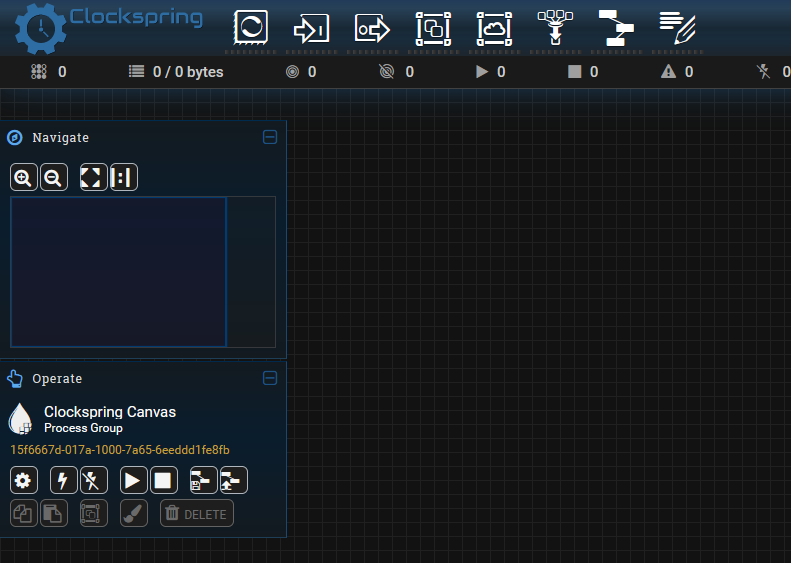Disable components with crossed lightning button
Viewport: 791px width, 563px height.
click(x=92, y=480)
